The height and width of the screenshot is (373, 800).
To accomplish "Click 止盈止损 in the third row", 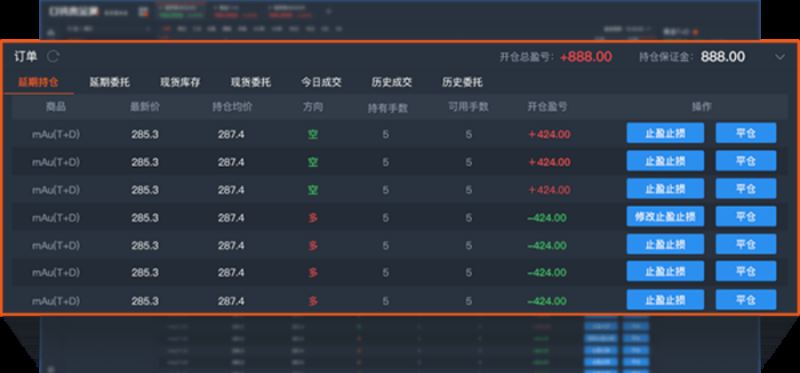I will (x=665, y=189).
